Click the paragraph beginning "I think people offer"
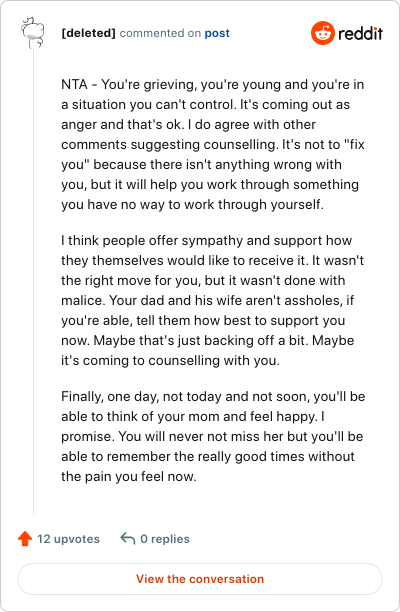 (213, 300)
